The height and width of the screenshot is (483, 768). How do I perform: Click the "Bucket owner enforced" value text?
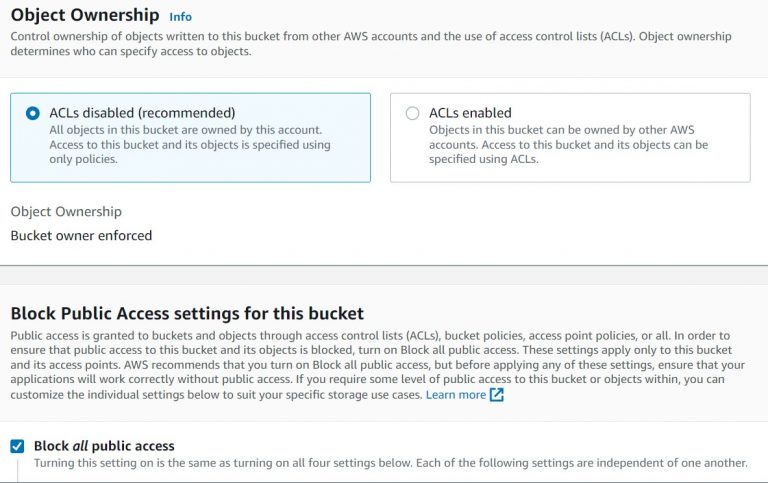tap(81, 236)
